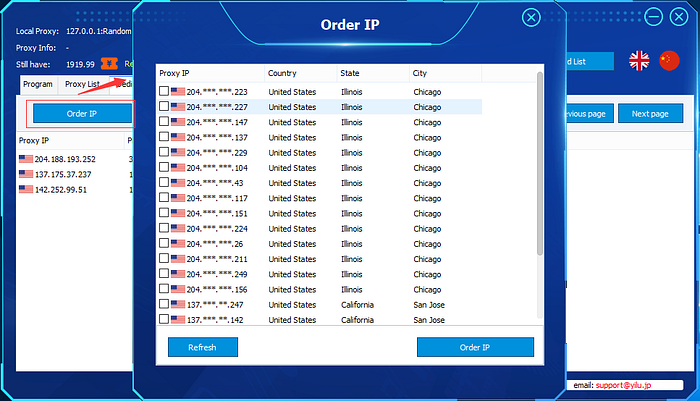Select the box for IP ending .156
The width and height of the screenshot is (700, 401).
tap(164, 288)
